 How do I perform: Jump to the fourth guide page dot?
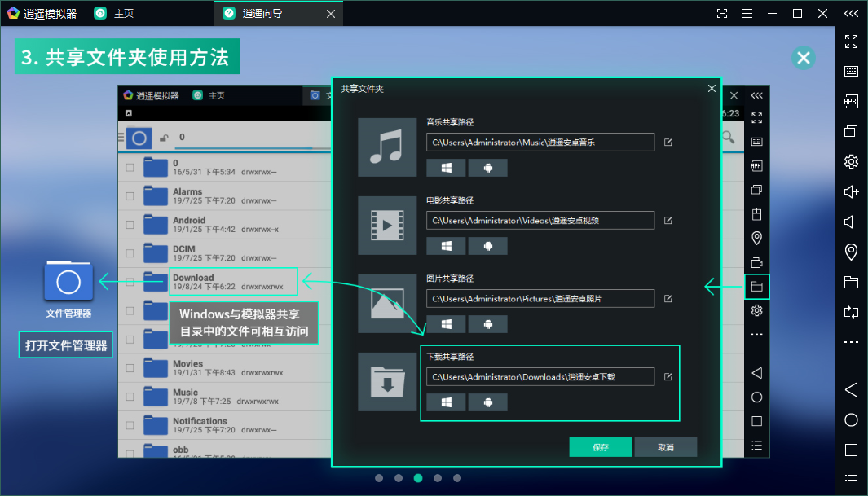click(x=438, y=478)
